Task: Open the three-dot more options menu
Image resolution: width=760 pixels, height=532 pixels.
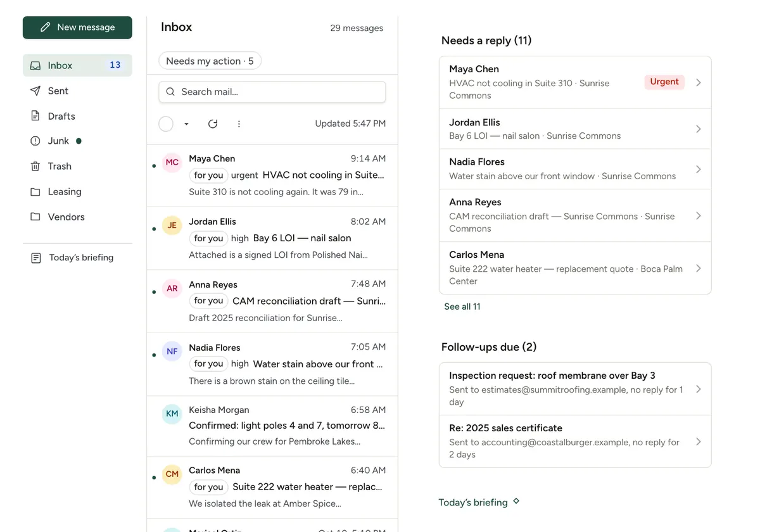Action: point(239,124)
